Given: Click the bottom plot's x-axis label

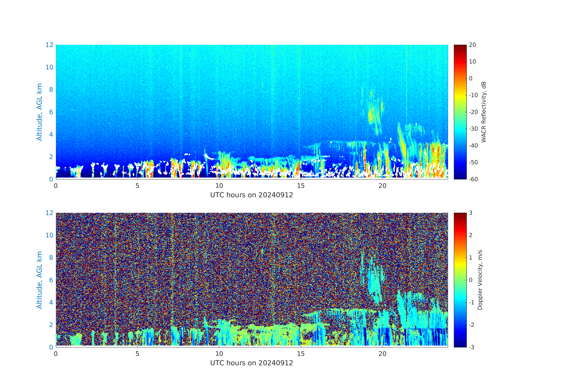Looking at the screenshot, I should pos(252,363).
